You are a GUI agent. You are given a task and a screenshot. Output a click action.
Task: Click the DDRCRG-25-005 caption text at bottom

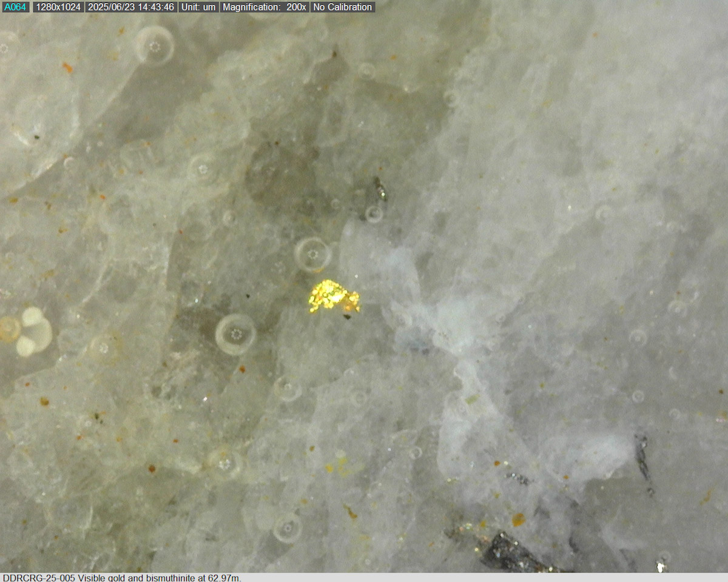coord(122,577)
